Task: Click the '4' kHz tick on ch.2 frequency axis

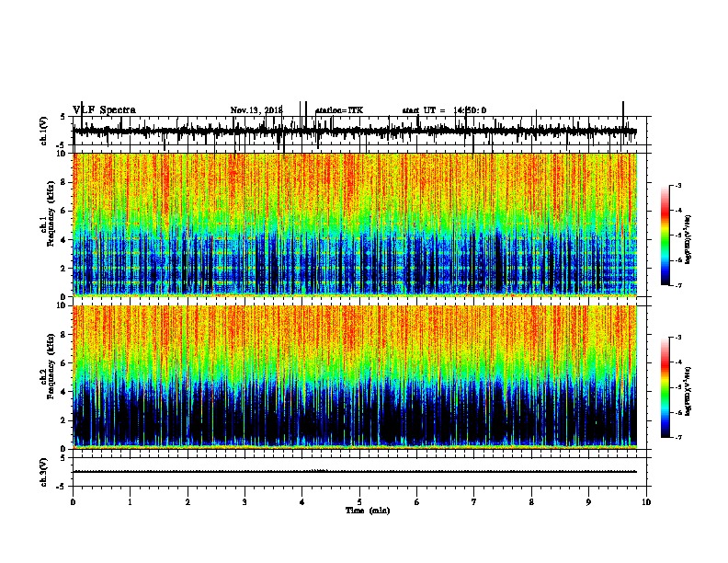Action: (65, 392)
